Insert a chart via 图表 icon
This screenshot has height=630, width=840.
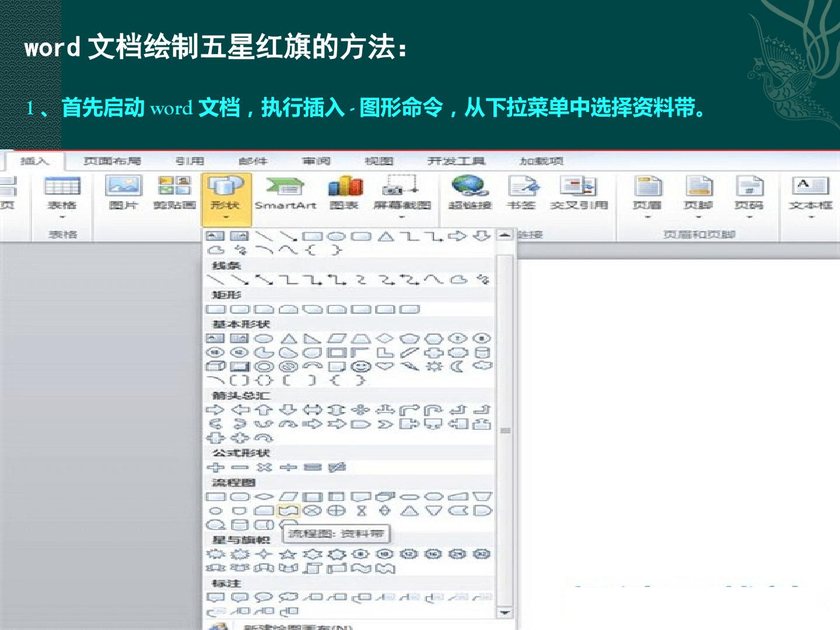(344, 194)
